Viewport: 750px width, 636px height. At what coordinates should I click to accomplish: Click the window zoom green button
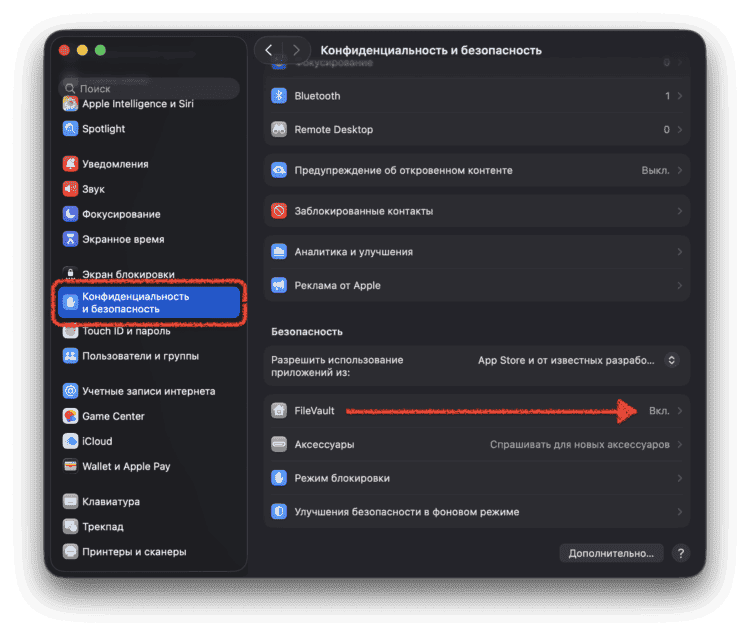[x=100, y=50]
